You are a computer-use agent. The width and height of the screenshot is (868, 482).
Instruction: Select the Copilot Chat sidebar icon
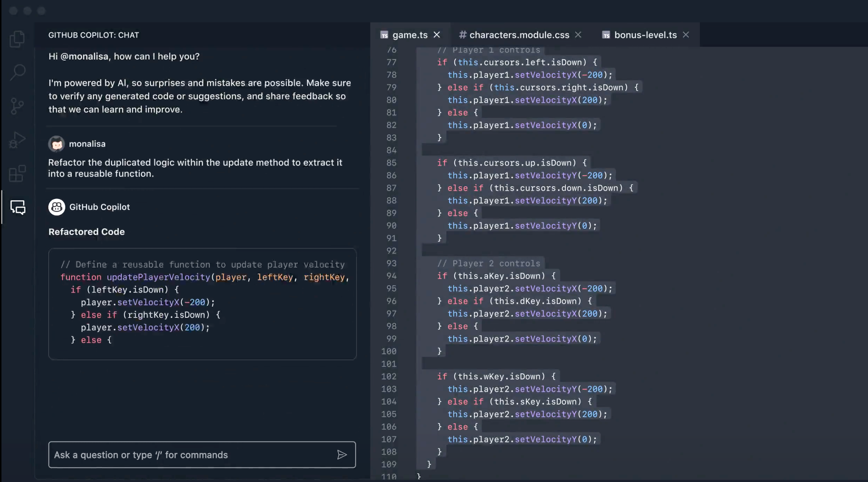[x=18, y=207]
